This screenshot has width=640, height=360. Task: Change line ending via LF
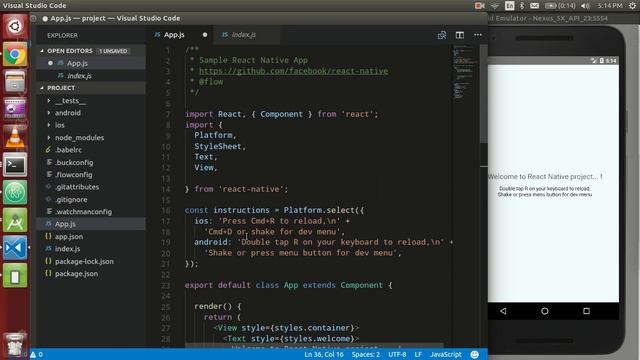click(418, 354)
